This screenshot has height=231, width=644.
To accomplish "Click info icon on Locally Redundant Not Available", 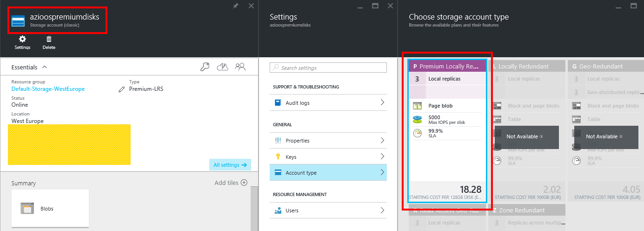I will coord(541,137).
